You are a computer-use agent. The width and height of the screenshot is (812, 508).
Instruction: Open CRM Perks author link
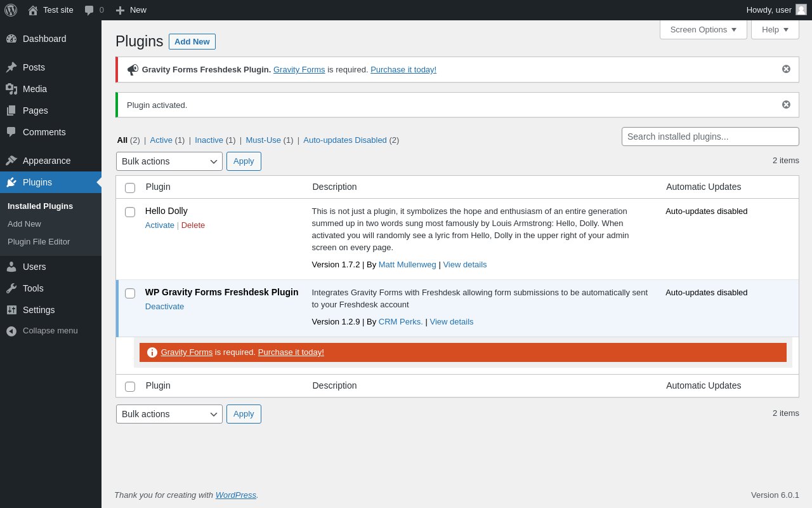[401, 322]
